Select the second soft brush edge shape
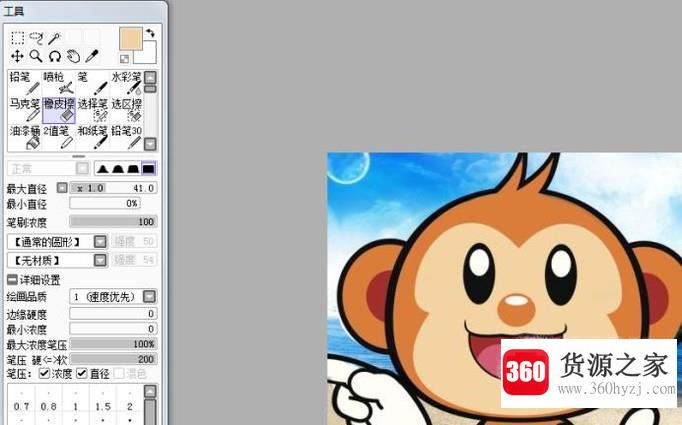The width and height of the screenshot is (682, 425). click(x=118, y=168)
